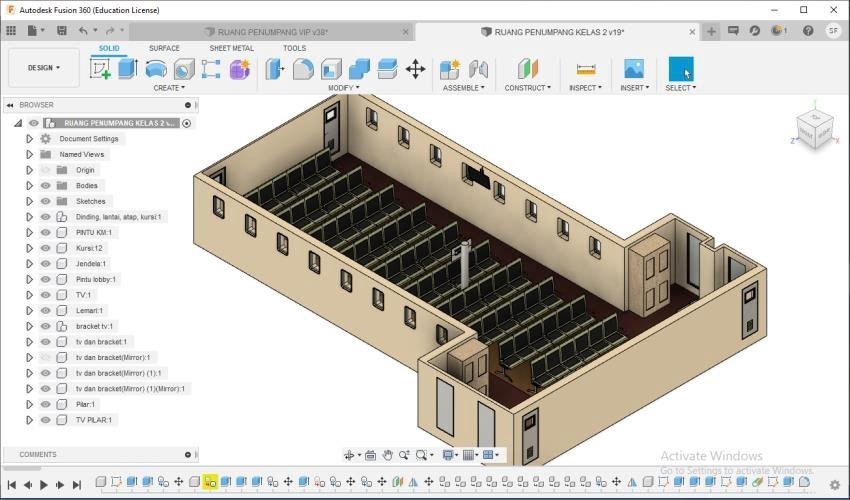Screen dimensions: 850x500
Task: Hide the Jendela:1 component
Action: [46, 264]
